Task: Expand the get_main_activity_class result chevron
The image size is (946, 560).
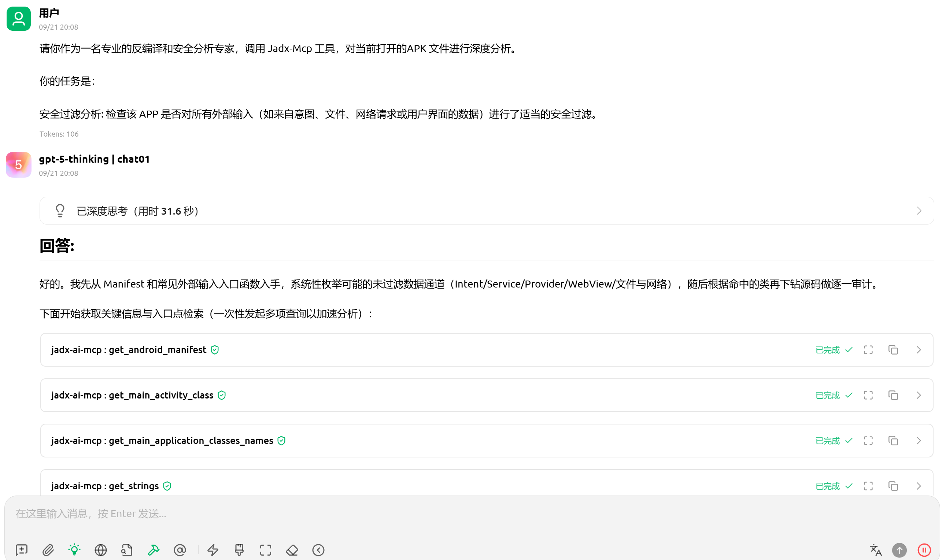Action: tap(919, 395)
